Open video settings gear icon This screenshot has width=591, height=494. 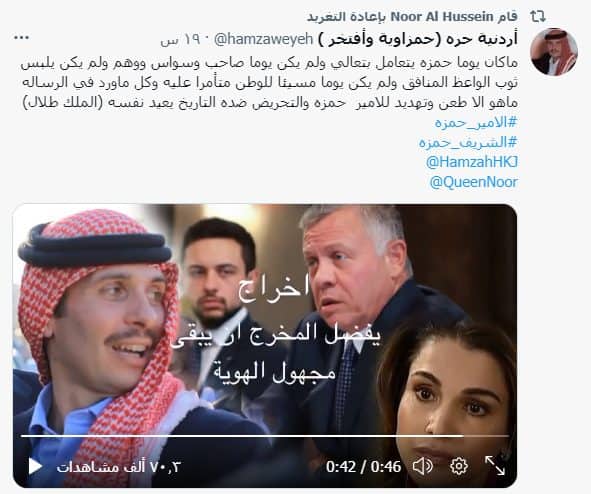click(459, 466)
